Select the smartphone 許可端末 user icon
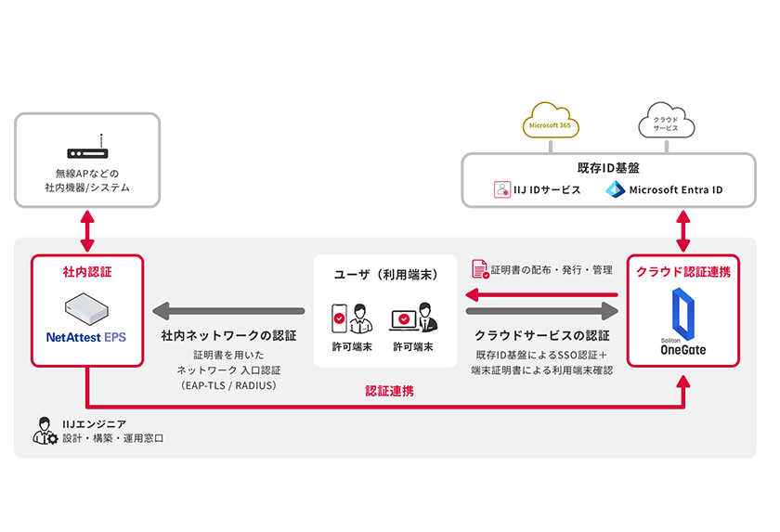 pos(350,318)
